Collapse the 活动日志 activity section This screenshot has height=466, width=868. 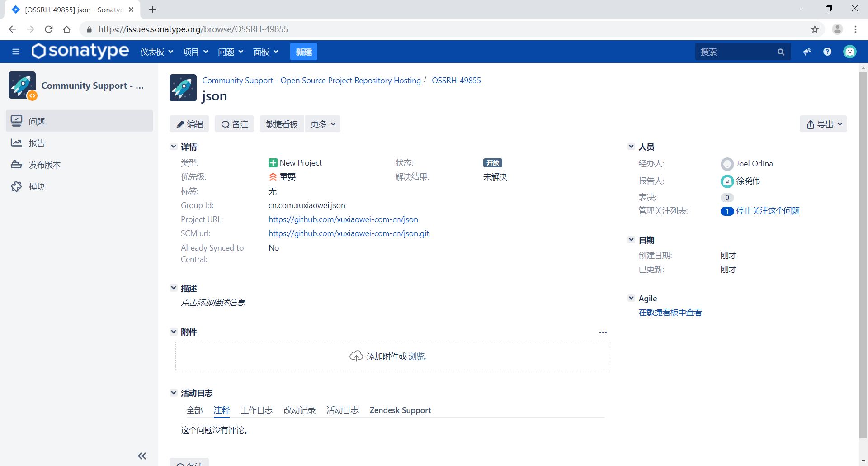(174, 393)
